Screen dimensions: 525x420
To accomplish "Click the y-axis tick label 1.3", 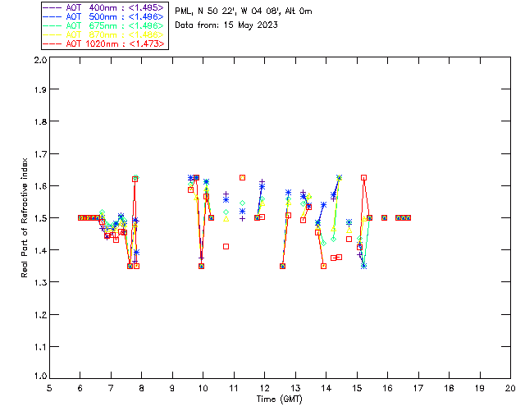I will [40, 282].
